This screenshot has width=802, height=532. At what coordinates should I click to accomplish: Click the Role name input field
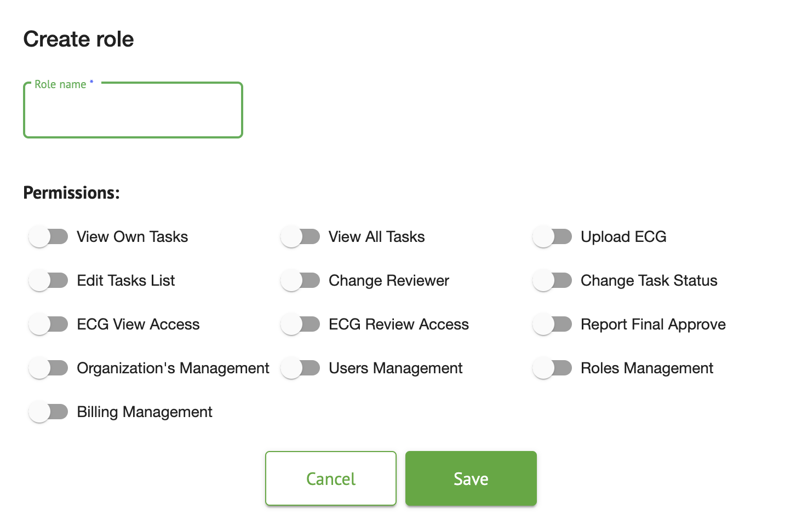pos(133,111)
